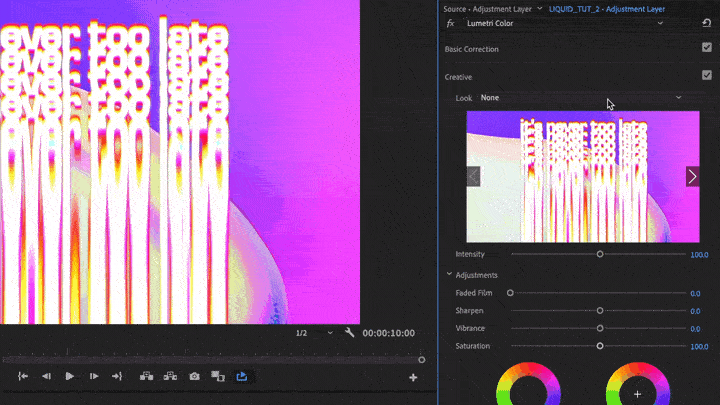Toggle Creative section checkbox
The width and height of the screenshot is (720, 405).
[707, 75]
